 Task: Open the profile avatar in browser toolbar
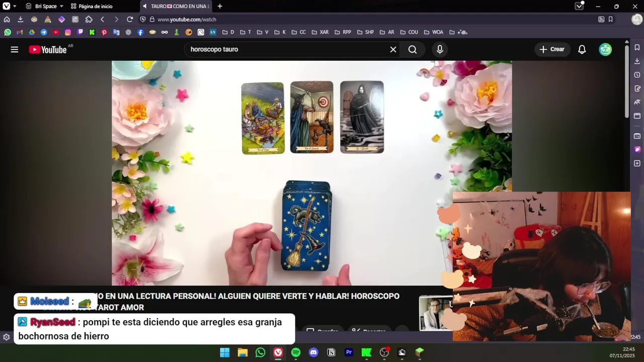[637, 19]
